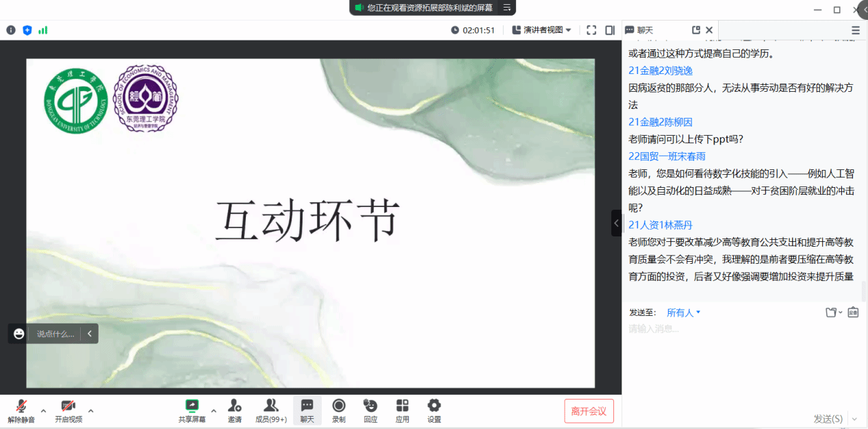
Task: Open the announcement (公告) icon in chat
Action: pyautogui.click(x=853, y=312)
